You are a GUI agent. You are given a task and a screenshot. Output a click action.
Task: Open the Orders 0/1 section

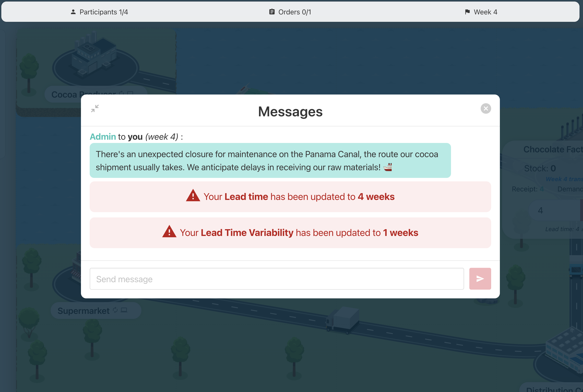point(294,12)
